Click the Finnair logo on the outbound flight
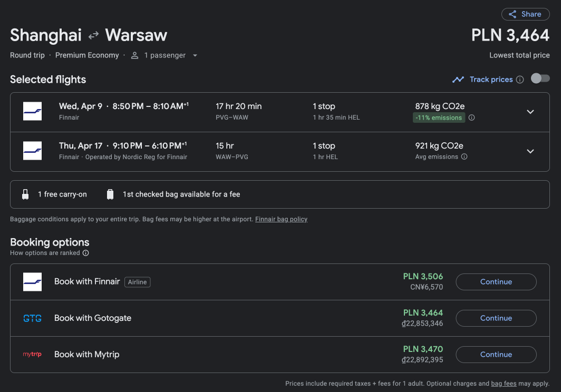 pos(32,111)
